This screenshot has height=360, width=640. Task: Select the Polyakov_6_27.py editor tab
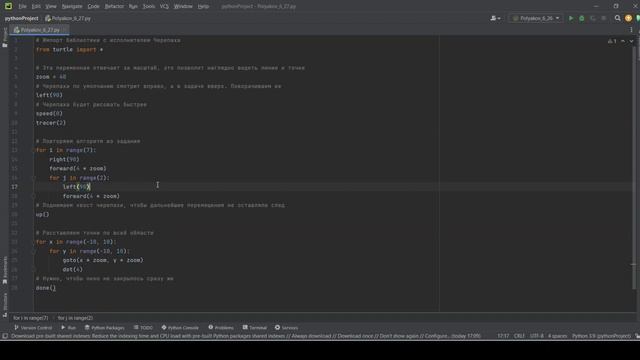(x=40, y=30)
